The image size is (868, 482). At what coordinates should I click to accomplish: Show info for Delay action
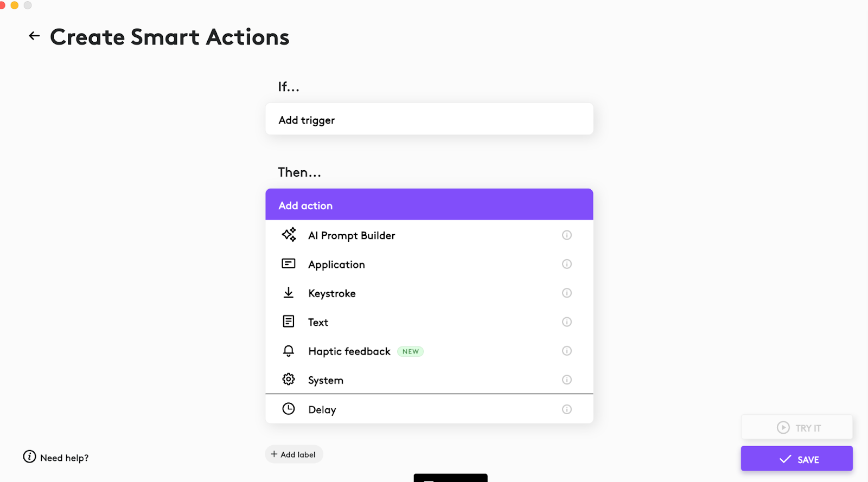click(x=567, y=409)
